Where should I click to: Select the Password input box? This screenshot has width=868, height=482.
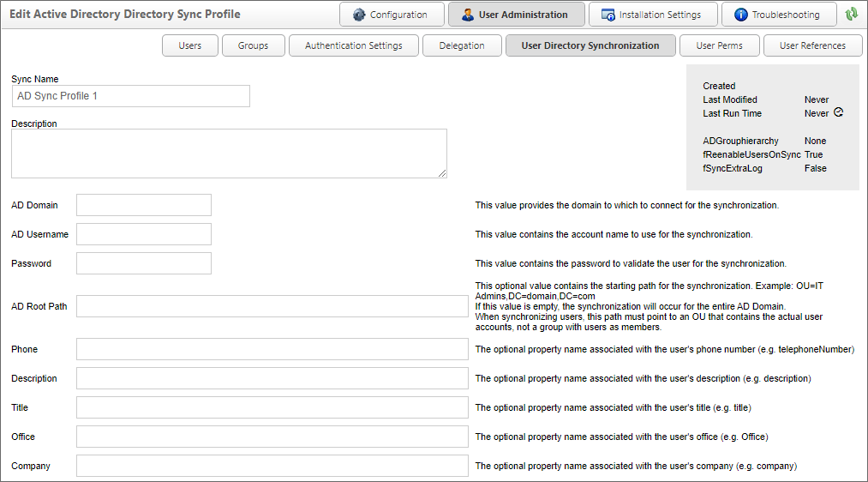(x=143, y=263)
